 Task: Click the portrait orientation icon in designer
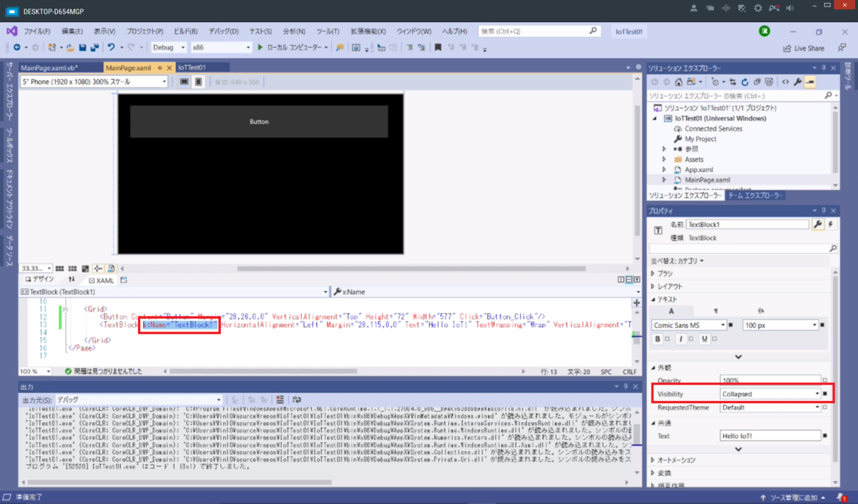[x=199, y=81]
